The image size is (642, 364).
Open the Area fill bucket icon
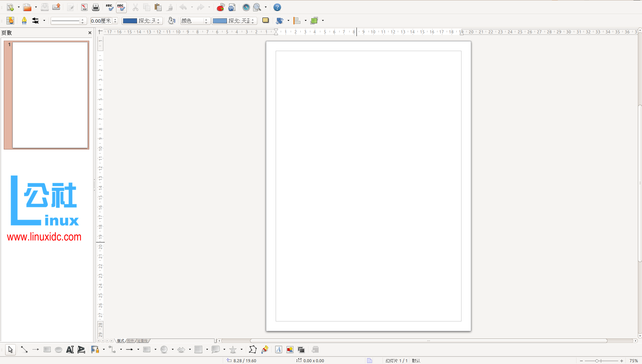pyautogui.click(x=172, y=21)
